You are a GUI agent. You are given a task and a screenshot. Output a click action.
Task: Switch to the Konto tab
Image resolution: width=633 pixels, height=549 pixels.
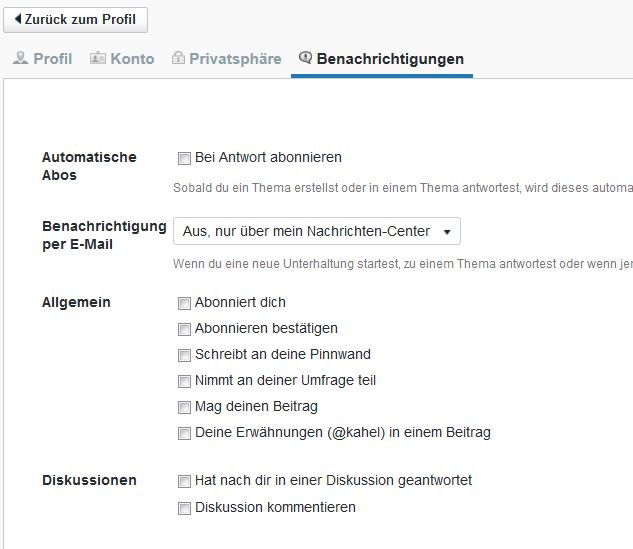pos(132,59)
